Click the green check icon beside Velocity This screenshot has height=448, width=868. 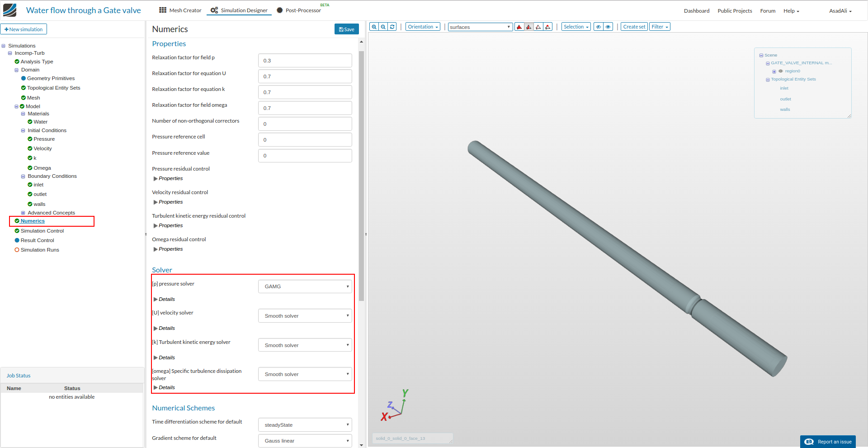click(30, 148)
